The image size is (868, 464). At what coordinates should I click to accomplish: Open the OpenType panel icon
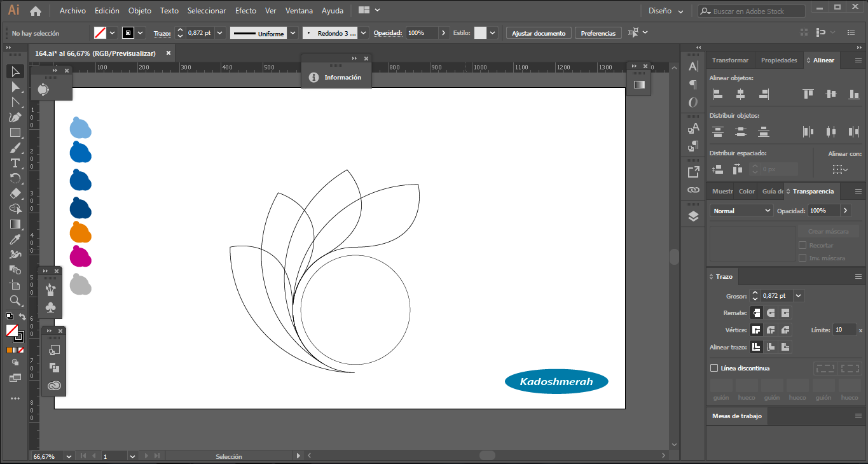click(x=693, y=102)
